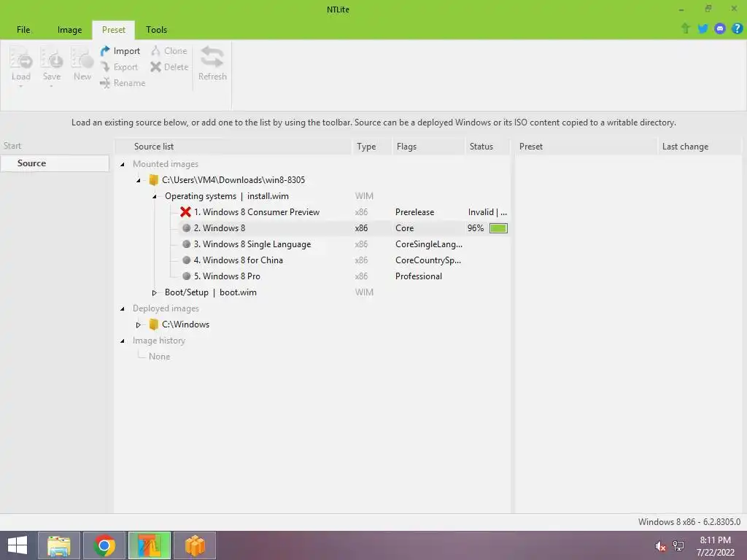Click the CoreSingleLang... flag cell

tap(429, 244)
